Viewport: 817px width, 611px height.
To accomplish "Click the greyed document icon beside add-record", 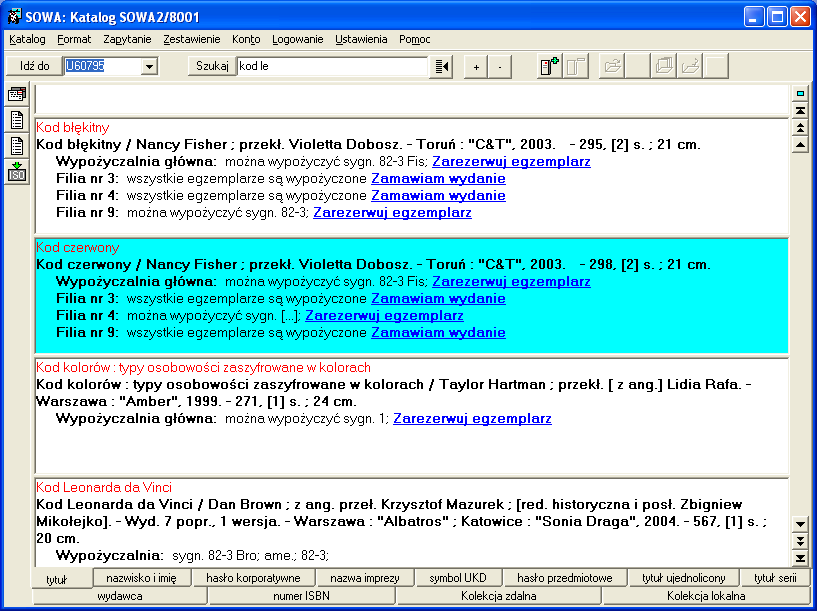I will pos(576,66).
